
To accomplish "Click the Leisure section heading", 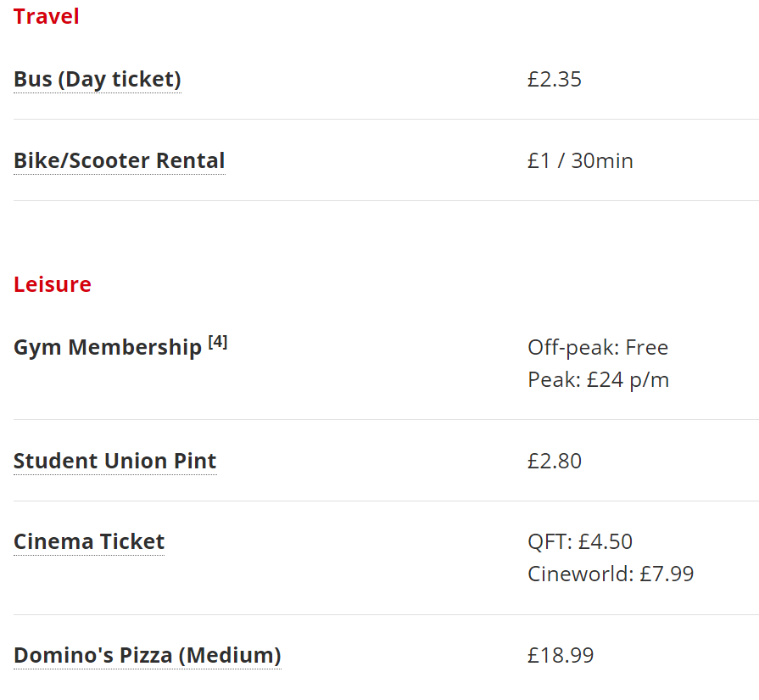I will coord(53,284).
